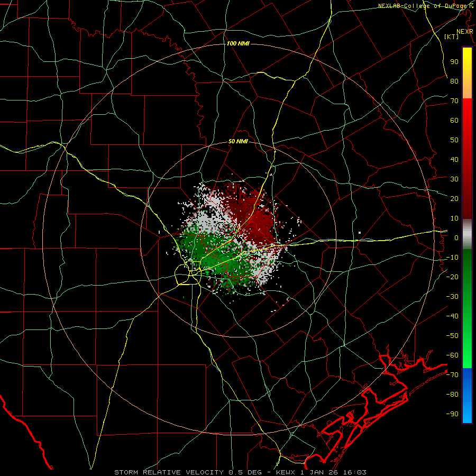Click the NEXR label above the color bar
This screenshot has height=476, width=476.
point(464,31)
